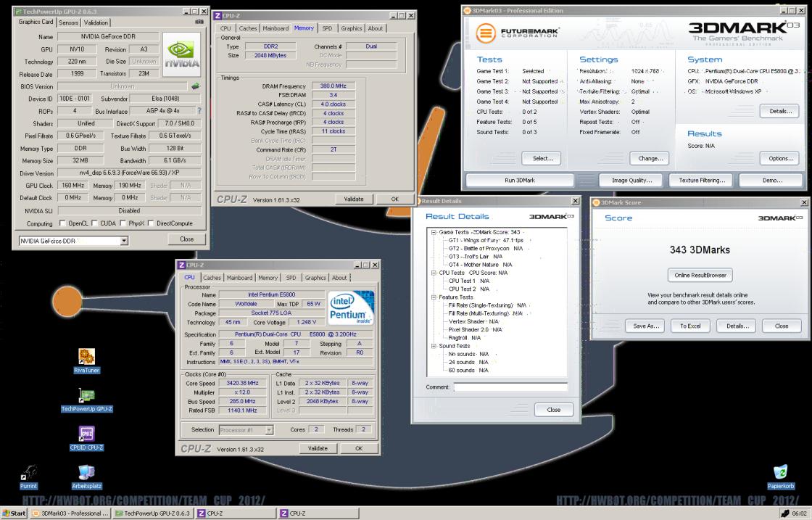Open the SPD tab in CPU-Z Memory window
The image size is (812, 520).
[x=327, y=28]
